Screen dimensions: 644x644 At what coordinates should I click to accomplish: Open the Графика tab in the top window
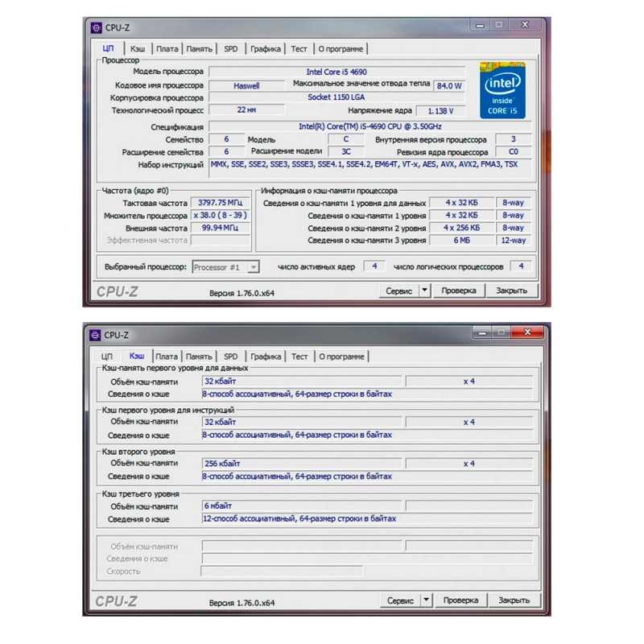(x=266, y=49)
